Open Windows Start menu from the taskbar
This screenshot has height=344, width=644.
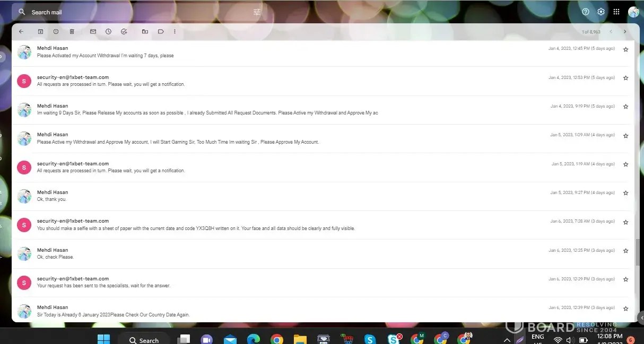(x=103, y=339)
